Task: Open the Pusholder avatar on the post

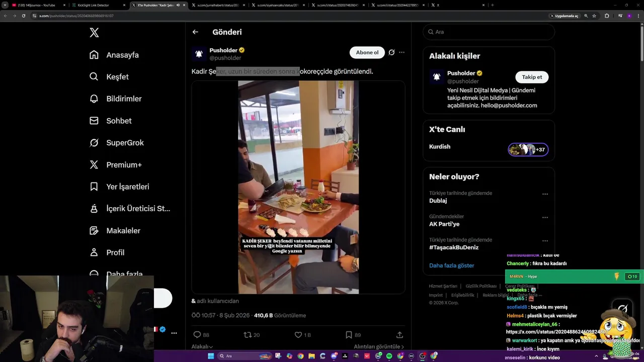Action: (199, 54)
